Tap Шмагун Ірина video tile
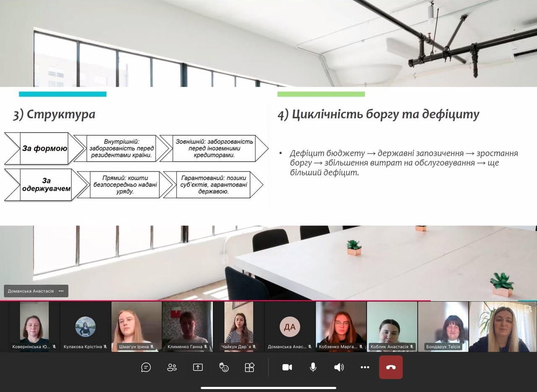Viewport: 537px width, 392px height. tap(136, 327)
